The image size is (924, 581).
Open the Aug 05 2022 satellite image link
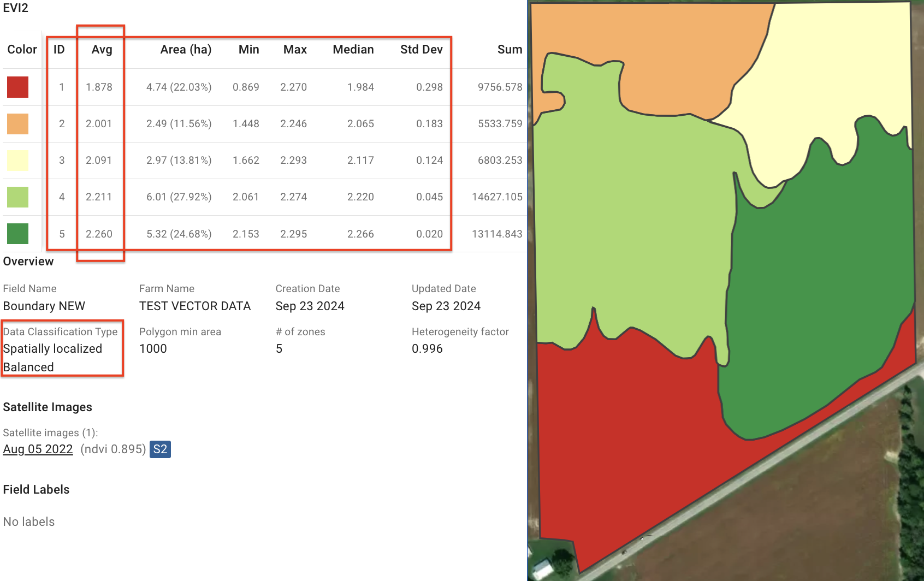tap(38, 449)
